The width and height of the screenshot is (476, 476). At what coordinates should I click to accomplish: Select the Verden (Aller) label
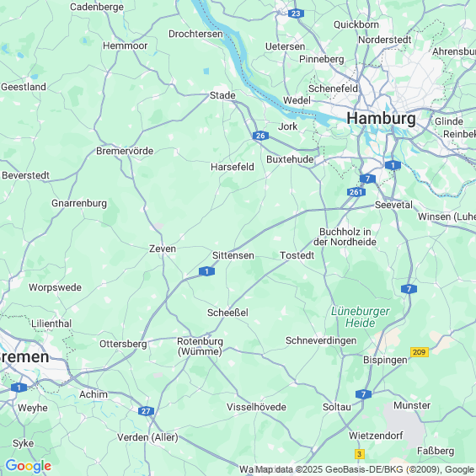pos(147,437)
